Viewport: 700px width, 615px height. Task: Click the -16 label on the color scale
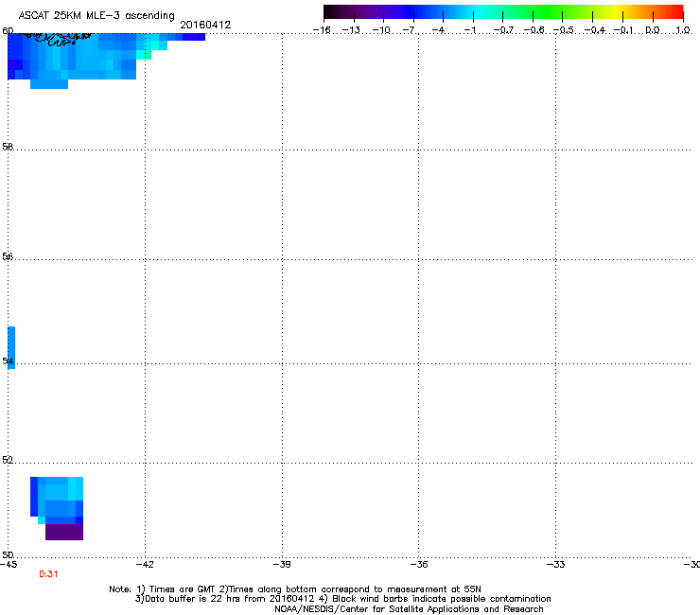pyautogui.click(x=322, y=30)
